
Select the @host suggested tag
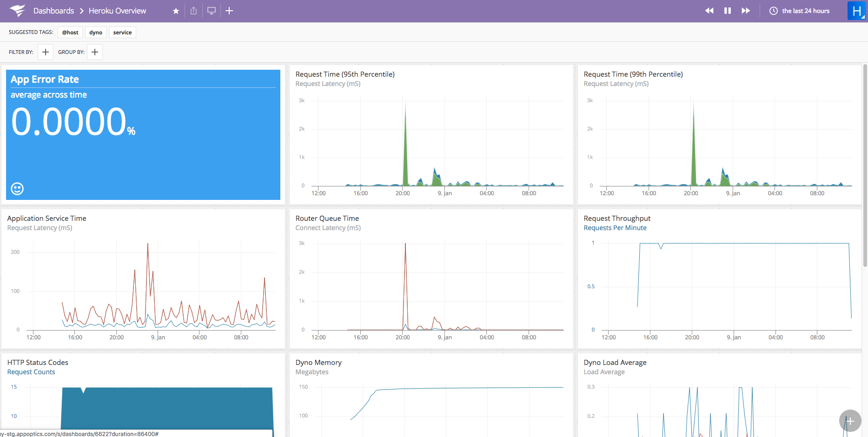[x=70, y=32]
